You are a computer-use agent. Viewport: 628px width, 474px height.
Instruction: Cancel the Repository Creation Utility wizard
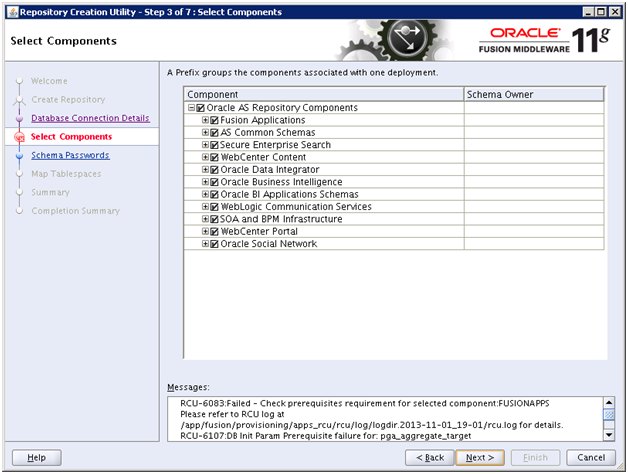point(591,458)
